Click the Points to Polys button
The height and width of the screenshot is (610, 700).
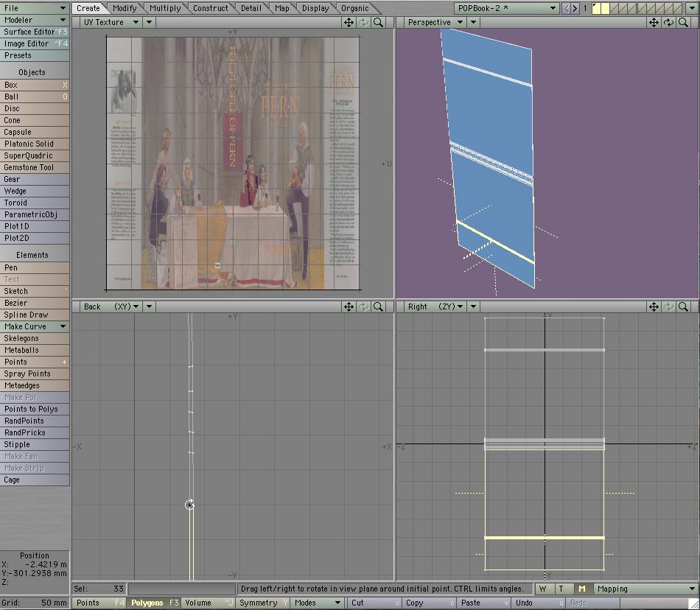[x=35, y=409]
